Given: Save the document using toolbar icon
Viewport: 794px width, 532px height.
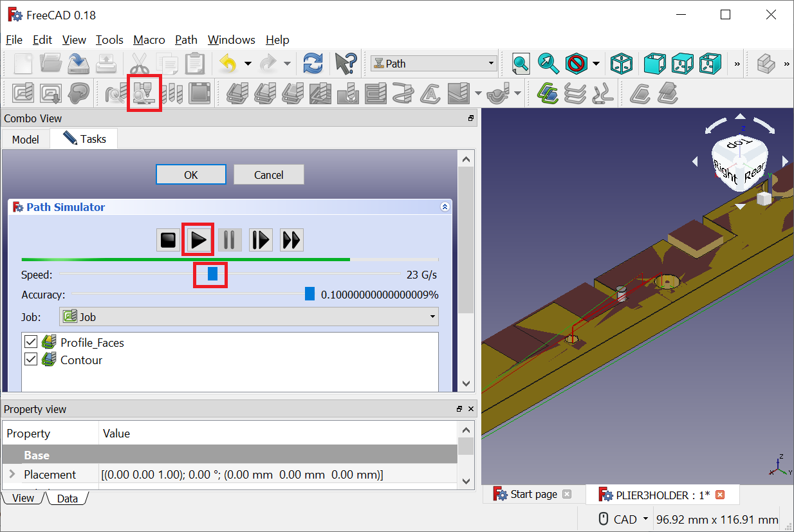Looking at the screenshot, I should (78, 64).
